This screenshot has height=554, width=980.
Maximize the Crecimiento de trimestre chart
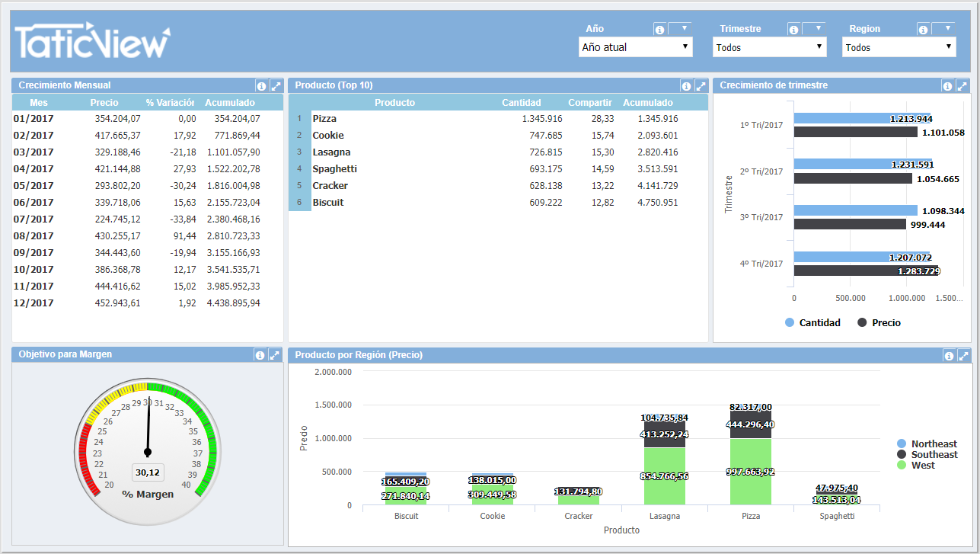[x=962, y=86]
